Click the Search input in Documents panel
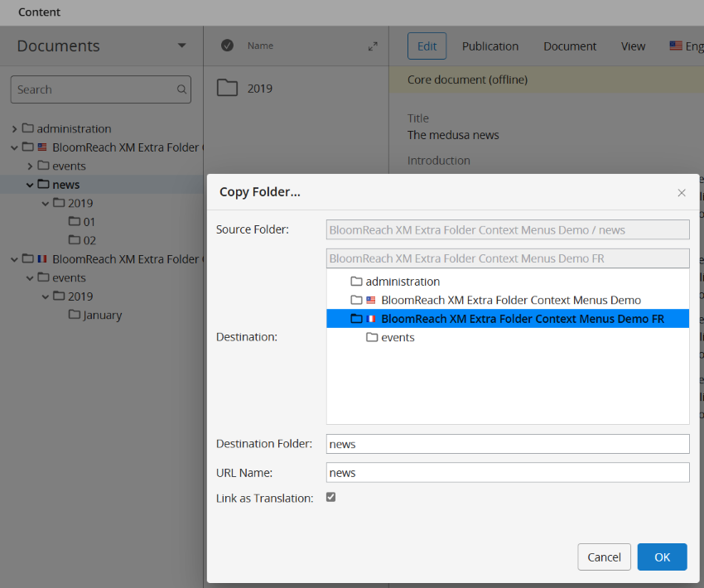704x588 pixels. click(x=100, y=89)
